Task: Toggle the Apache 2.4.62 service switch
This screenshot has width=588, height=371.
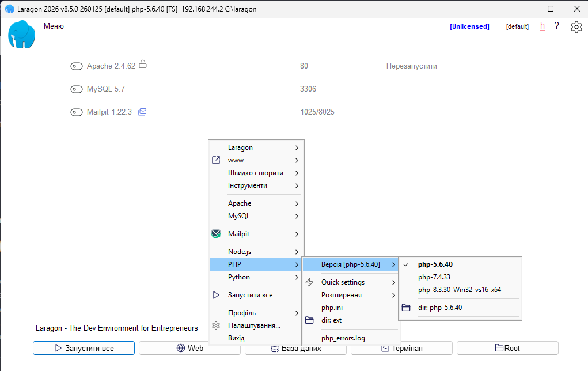Action: (77, 66)
